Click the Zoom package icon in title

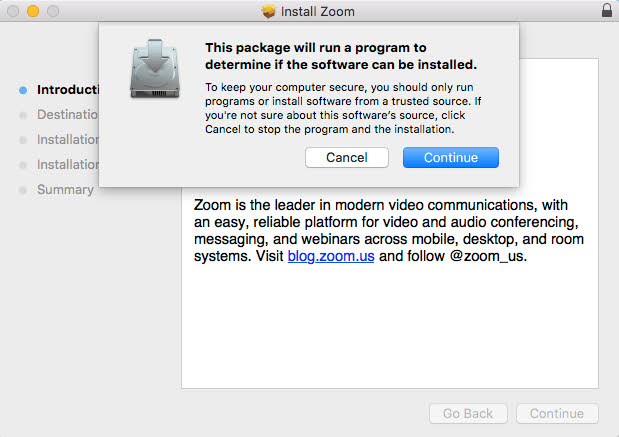(268, 11)
